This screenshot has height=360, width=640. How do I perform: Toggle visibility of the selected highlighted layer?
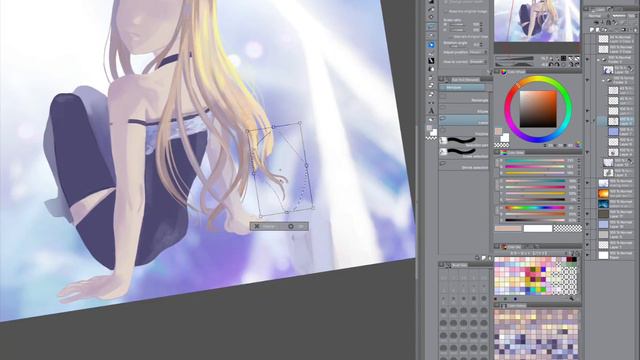(588, 121)
